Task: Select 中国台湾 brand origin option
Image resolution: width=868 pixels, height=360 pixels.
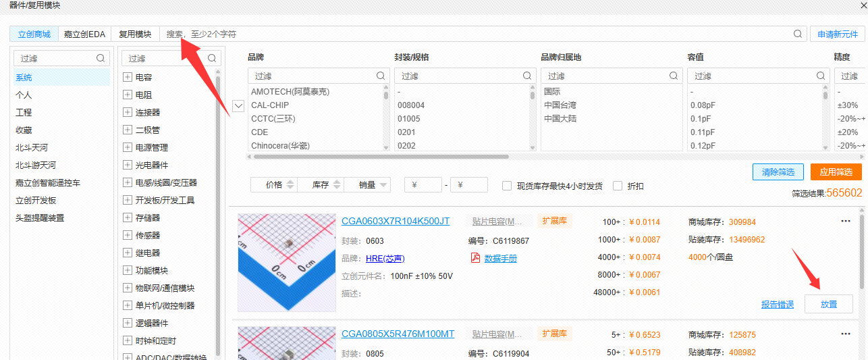Action: tap(560, 105)
